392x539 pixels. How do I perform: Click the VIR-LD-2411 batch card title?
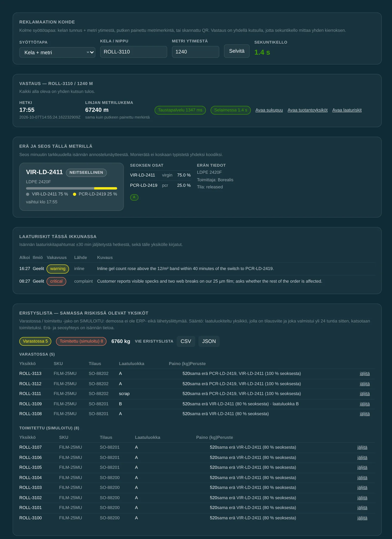[44, 172]
